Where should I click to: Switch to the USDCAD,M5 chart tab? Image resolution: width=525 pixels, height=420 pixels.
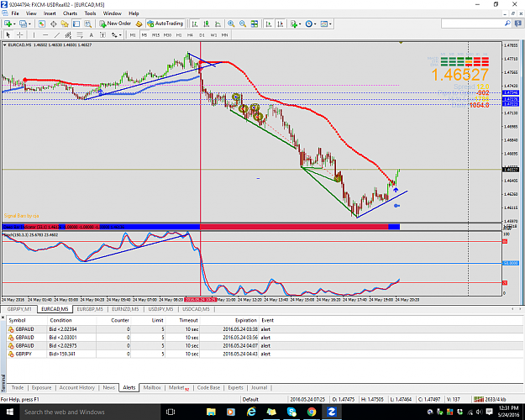pyautogui.click(x=196, y=309)
